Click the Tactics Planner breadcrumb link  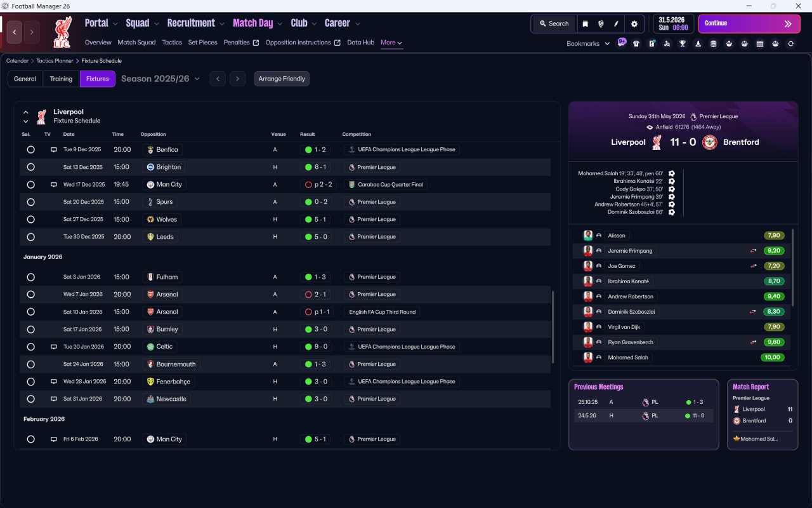[x=55, y=61]
